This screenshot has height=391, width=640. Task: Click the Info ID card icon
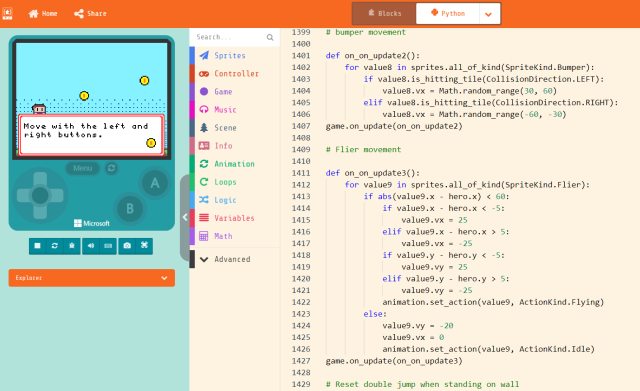point(204,146)
